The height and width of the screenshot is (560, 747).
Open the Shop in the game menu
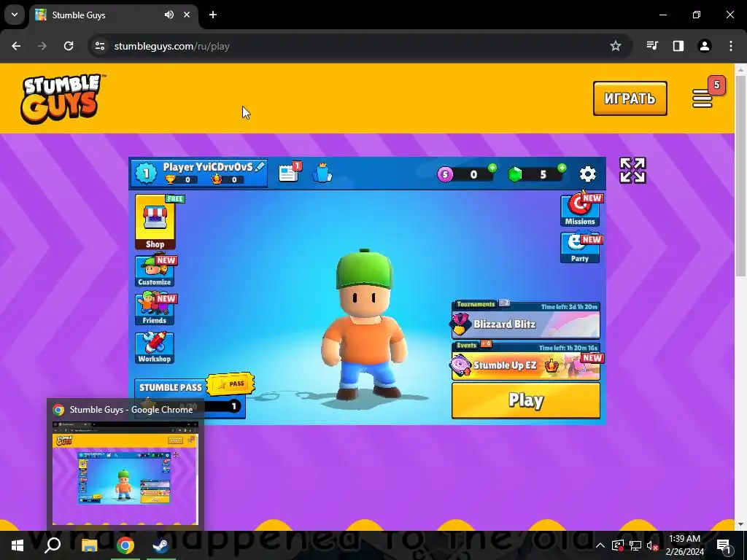point(155,222)
